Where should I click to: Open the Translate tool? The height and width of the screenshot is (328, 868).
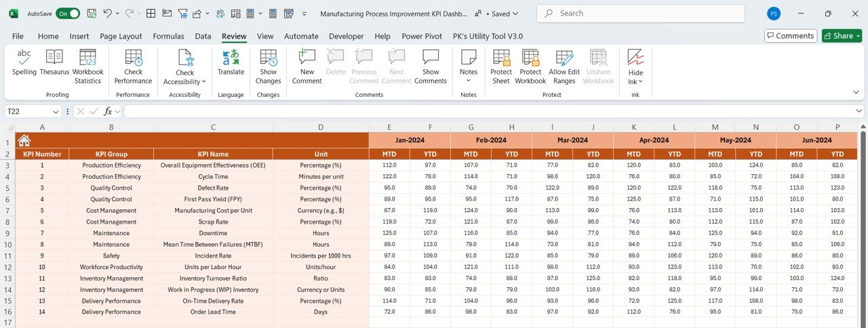tap(231, 62)
